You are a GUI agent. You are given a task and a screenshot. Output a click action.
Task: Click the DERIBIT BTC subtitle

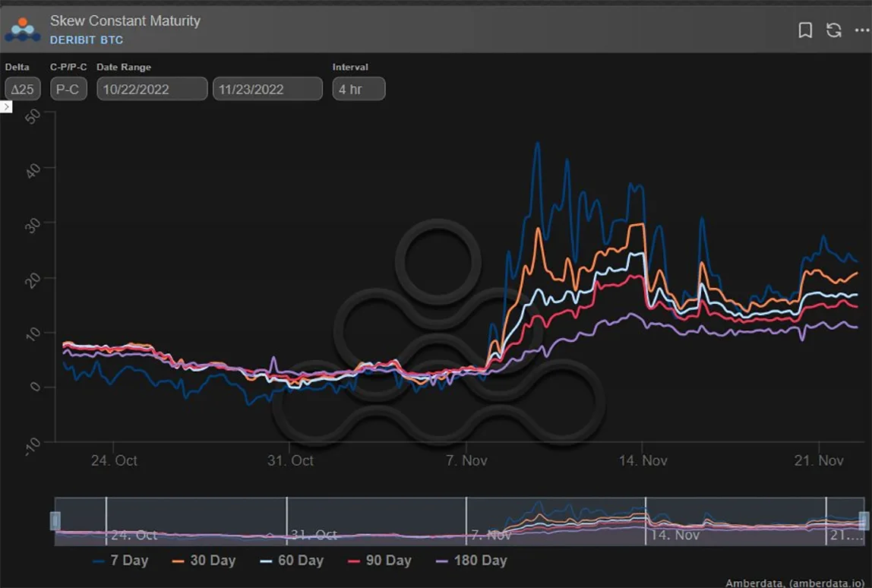pos(86,40)
